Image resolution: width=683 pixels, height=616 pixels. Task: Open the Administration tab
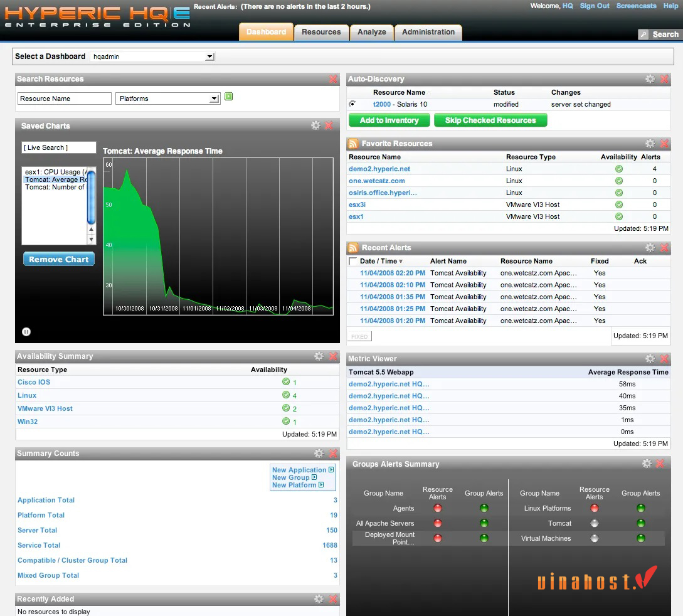point(428,32)
